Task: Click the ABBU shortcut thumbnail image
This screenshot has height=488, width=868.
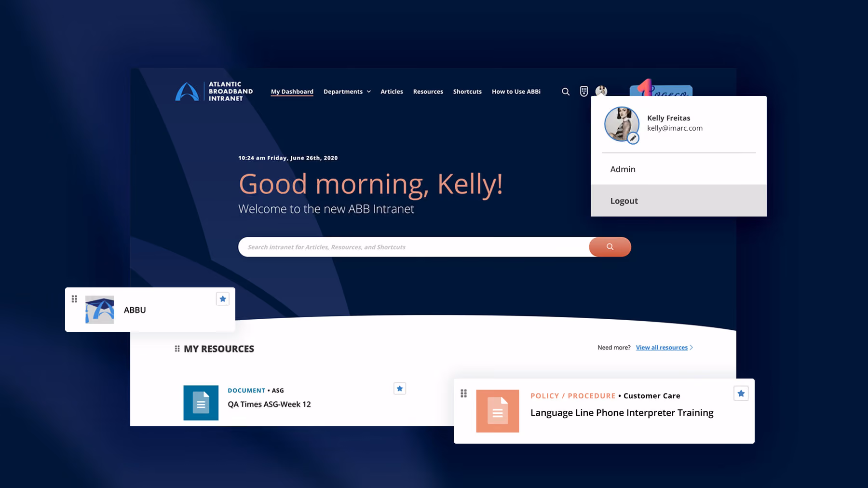Action: [x=100, y=310]
